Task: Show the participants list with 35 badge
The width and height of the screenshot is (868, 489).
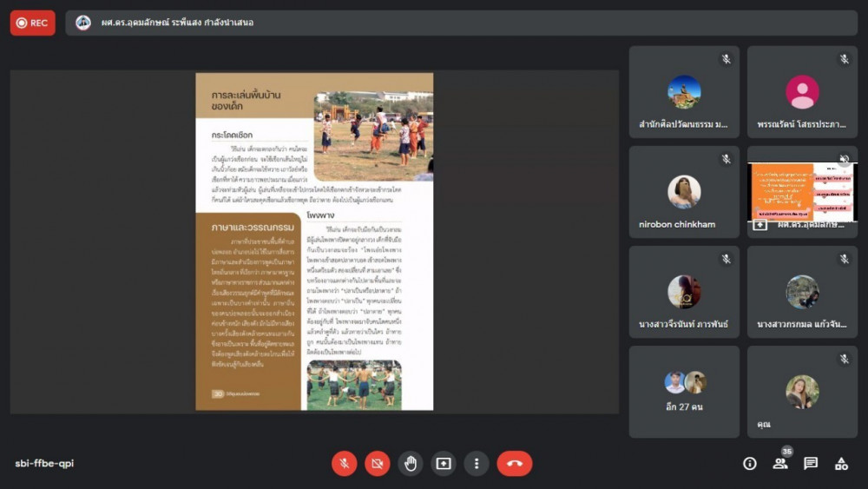Action: 780,464
